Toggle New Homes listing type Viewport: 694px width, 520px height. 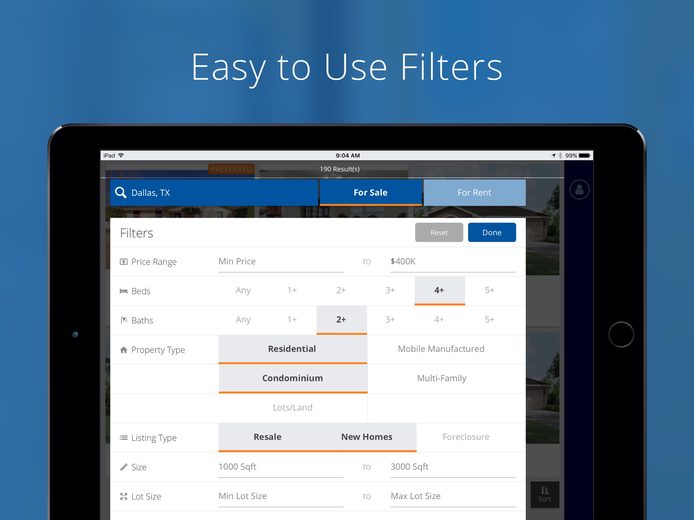click(366, 437)
